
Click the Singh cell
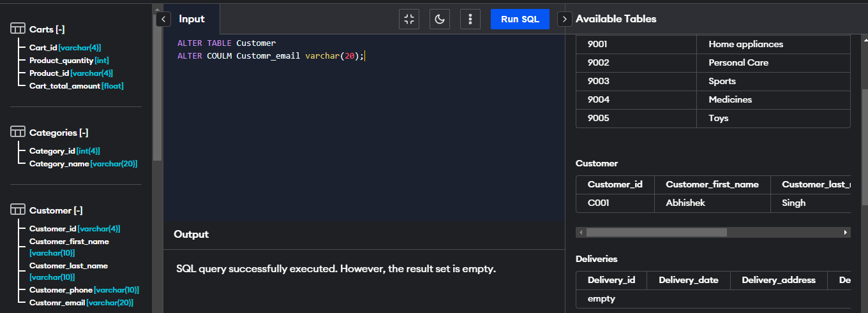coord(811,203)
